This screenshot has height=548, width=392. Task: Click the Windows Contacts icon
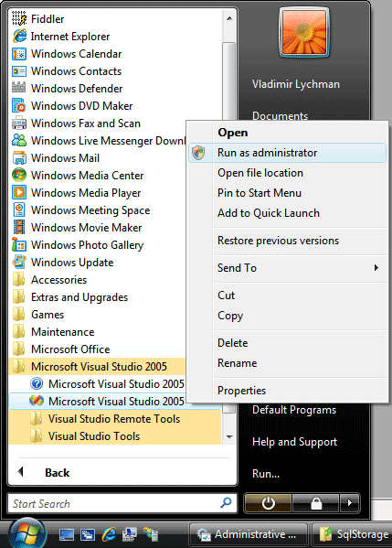pyautogui.click(x=19, y=71)
